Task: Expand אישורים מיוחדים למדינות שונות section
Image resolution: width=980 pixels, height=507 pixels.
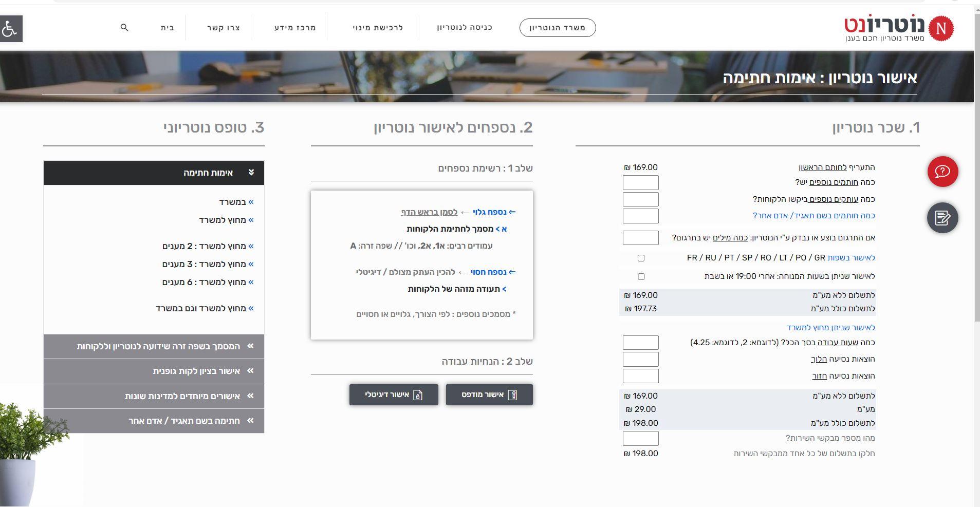Action: 154,396
